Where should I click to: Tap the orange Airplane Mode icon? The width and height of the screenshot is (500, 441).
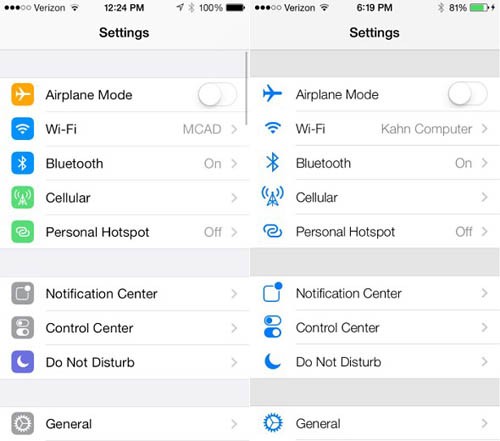(x=22, y=94)
